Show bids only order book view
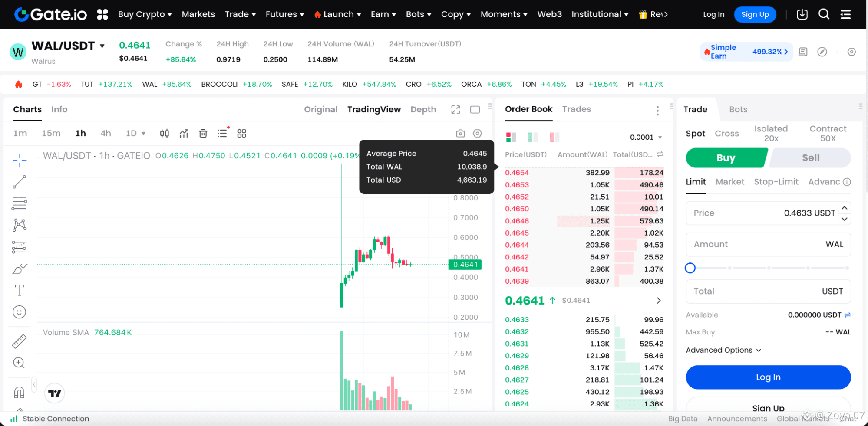868x426 pixels. click(x=533, y=138)
